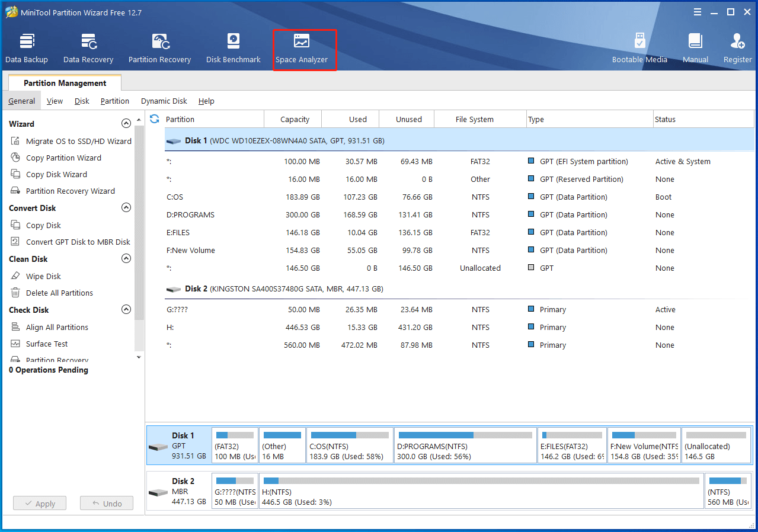Select the (Unallocated) 146.5 GB block in the disk map

[x=716, y=445]
